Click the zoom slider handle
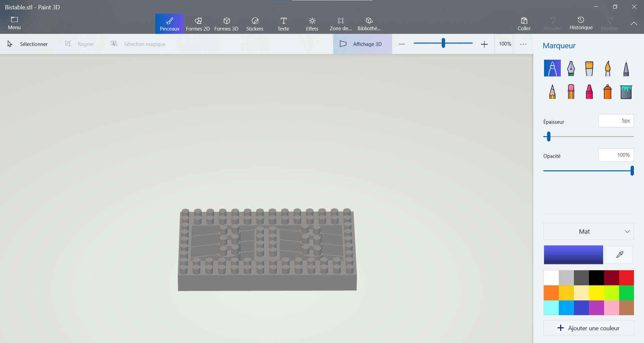644x343 pixels. pyautogui.click(x=443, y=43)
